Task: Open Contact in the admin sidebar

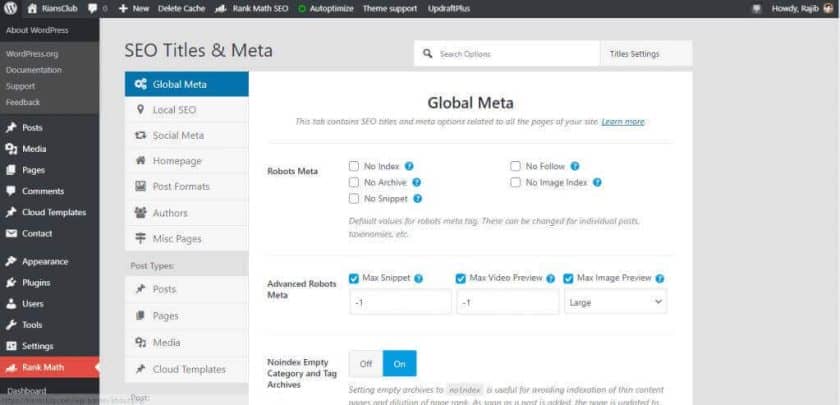Action: coord(49,234)
